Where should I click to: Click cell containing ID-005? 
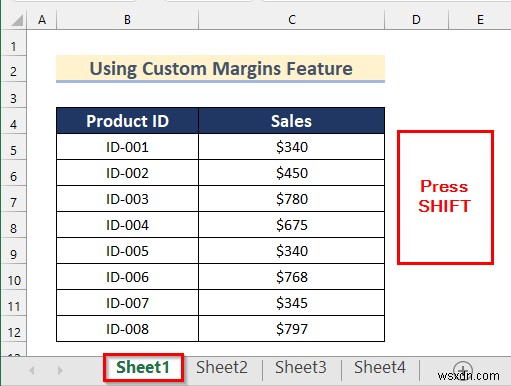[x=127, y=251]
